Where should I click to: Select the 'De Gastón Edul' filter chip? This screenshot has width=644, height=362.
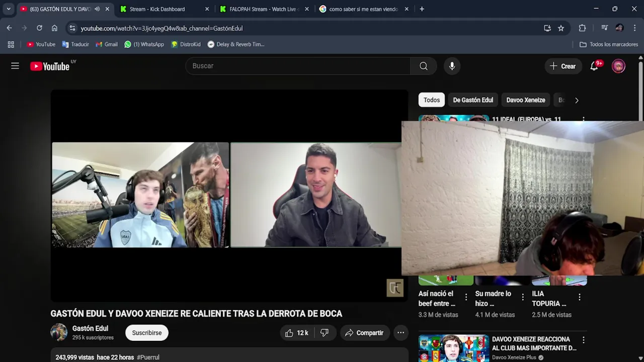pos(473,100)
